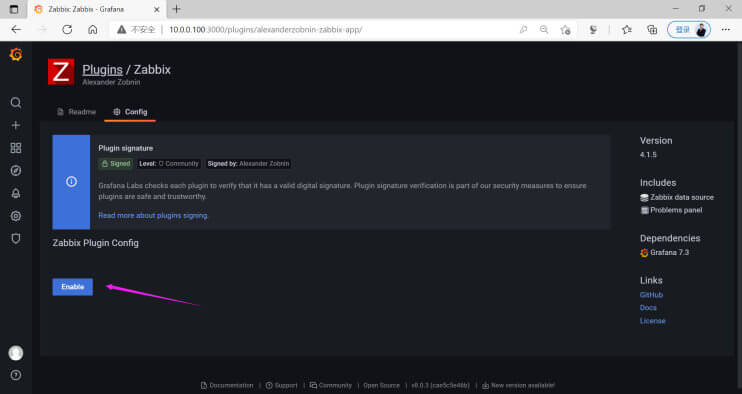The height and width of the screenshot is (394, 742).
Task: Click the Problems panel entry
Action: (x=671, y=210)
